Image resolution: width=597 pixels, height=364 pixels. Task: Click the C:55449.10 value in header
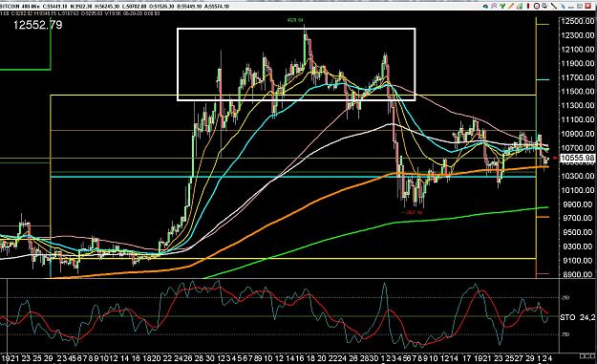tap(54, 7)
